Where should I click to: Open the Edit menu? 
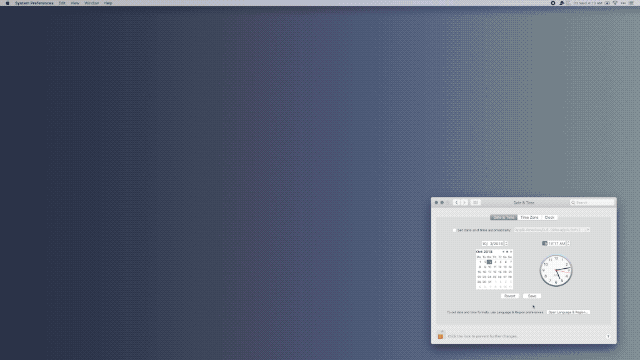point(62,3)
